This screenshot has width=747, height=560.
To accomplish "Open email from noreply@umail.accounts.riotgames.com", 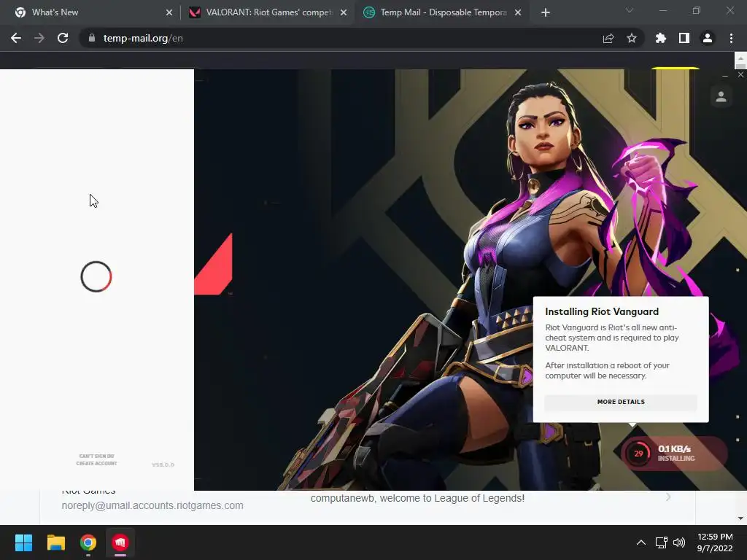I will tap(152, 505).
